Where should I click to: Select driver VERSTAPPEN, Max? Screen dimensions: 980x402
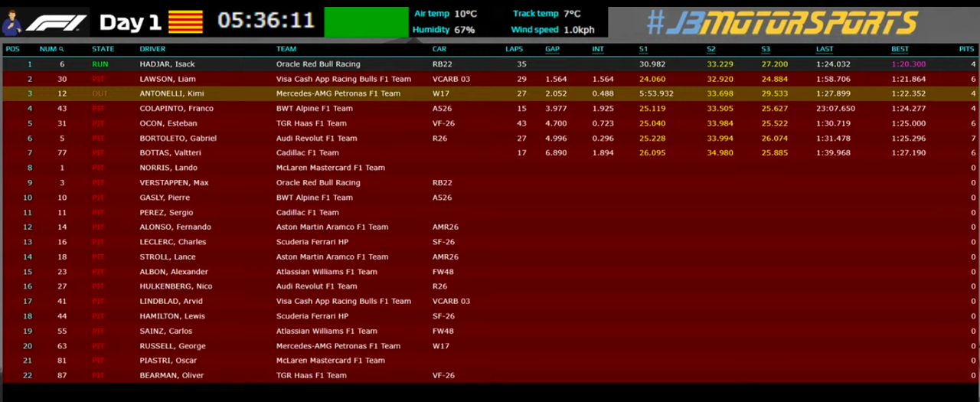(x=174, y=183)
